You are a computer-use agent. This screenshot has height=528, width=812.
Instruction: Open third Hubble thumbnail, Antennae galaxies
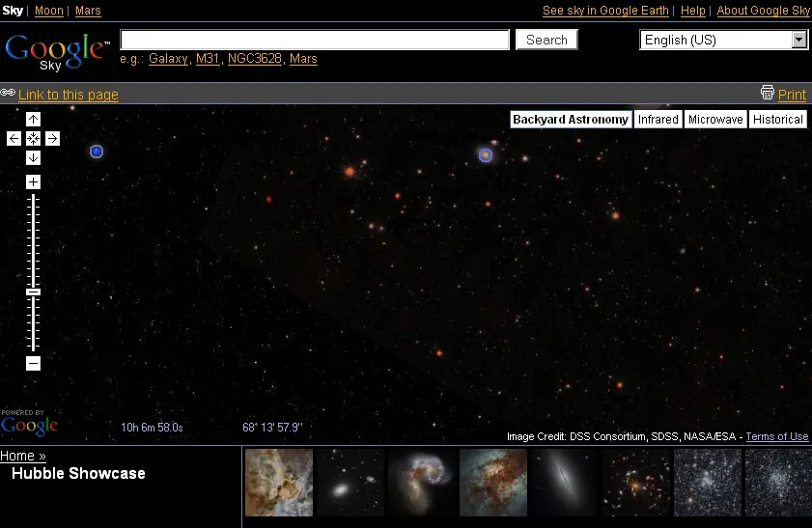point(422,483)
